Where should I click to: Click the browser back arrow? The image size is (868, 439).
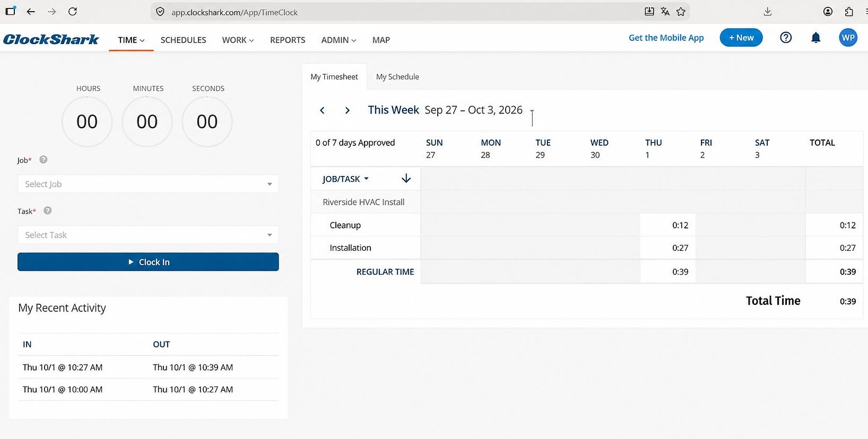pyautogui.click(x=31, y=12)
